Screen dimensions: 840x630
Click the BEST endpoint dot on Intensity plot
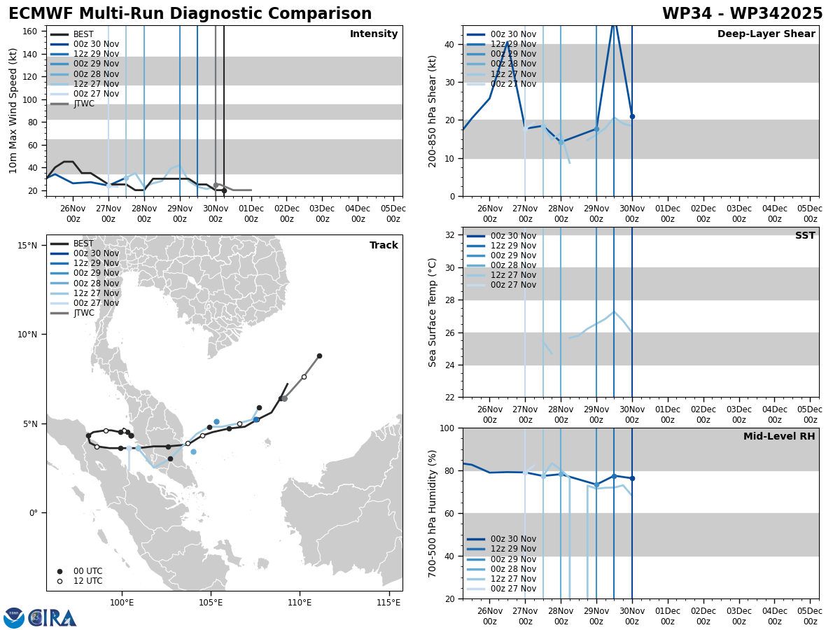tap(224, 190)
